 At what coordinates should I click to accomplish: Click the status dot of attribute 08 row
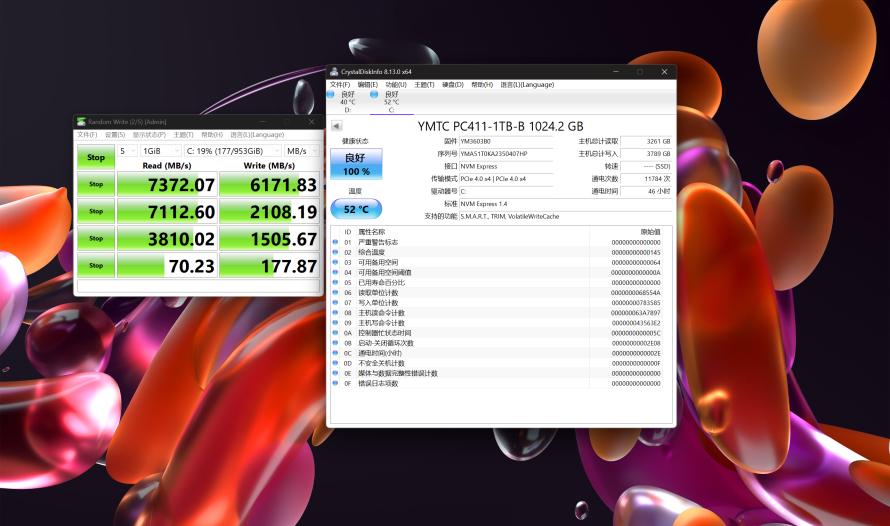point(335,313)
